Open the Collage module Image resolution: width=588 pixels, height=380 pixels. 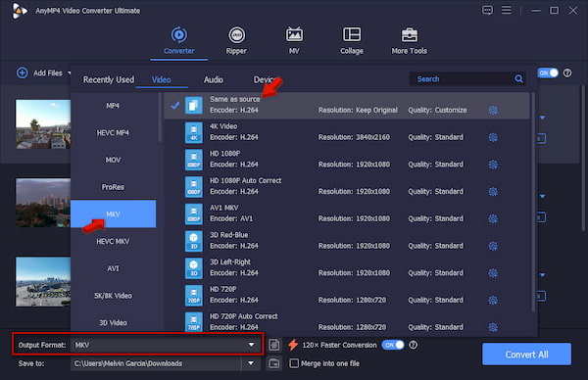click(x=352, y=41)
